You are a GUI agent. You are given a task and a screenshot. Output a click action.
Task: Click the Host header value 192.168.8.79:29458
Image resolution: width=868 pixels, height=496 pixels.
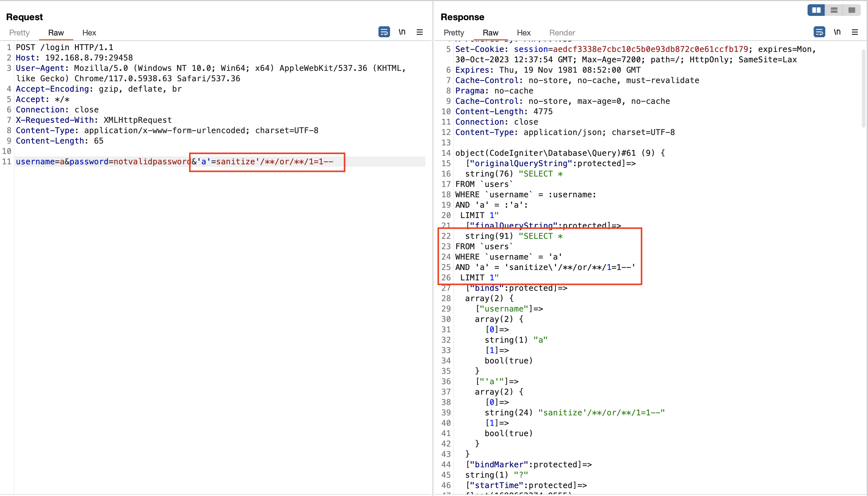coord(89,58)
